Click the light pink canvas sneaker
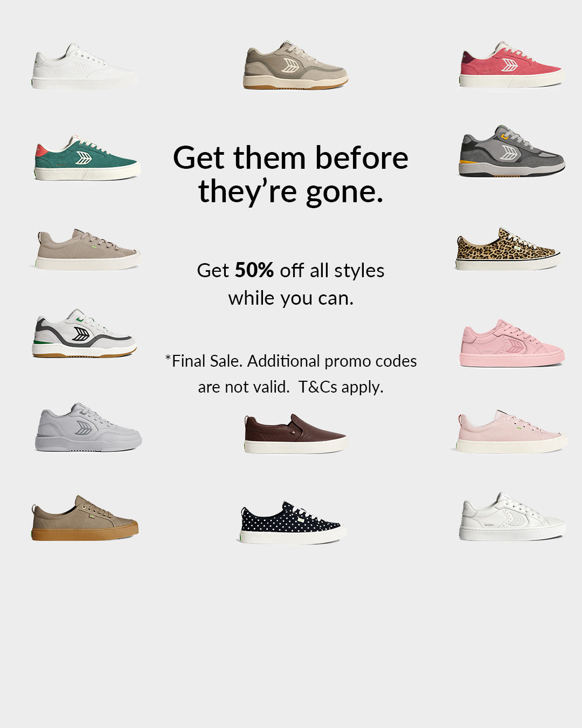This screenshot has width=582, height=728. 511,431
